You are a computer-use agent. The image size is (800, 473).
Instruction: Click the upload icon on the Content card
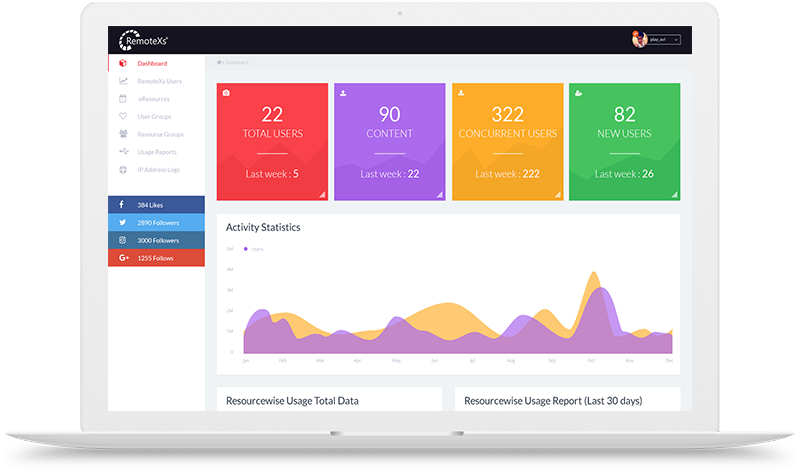pyautogui.click(x=343, y=93)
